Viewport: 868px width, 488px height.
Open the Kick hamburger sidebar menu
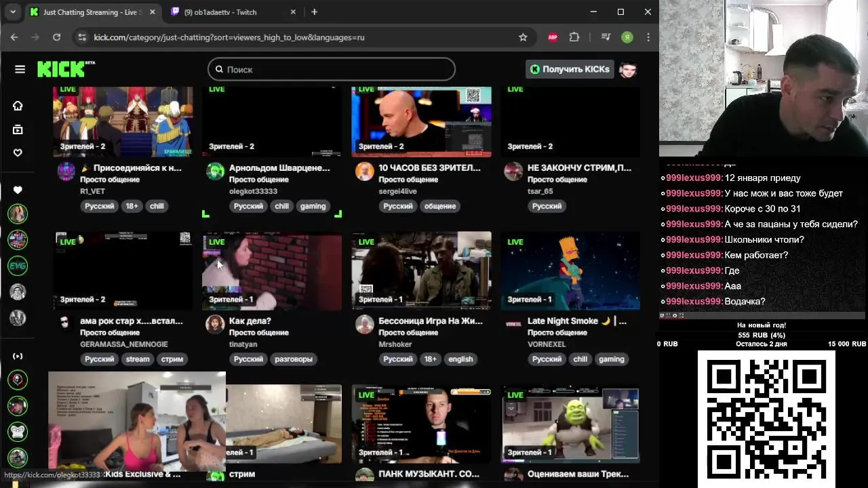[x=20, y=69]
